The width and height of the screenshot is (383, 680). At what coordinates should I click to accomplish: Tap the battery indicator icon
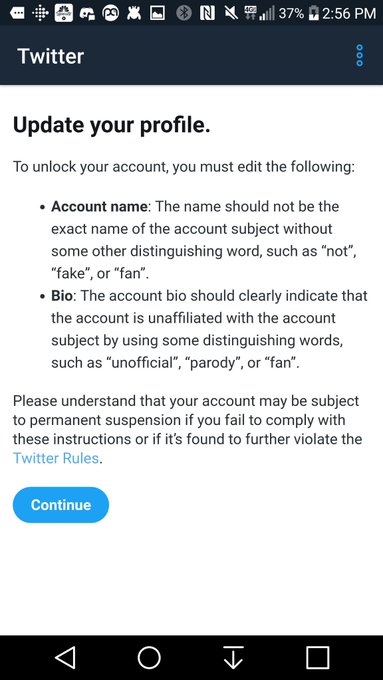click(x=313, y=13)
